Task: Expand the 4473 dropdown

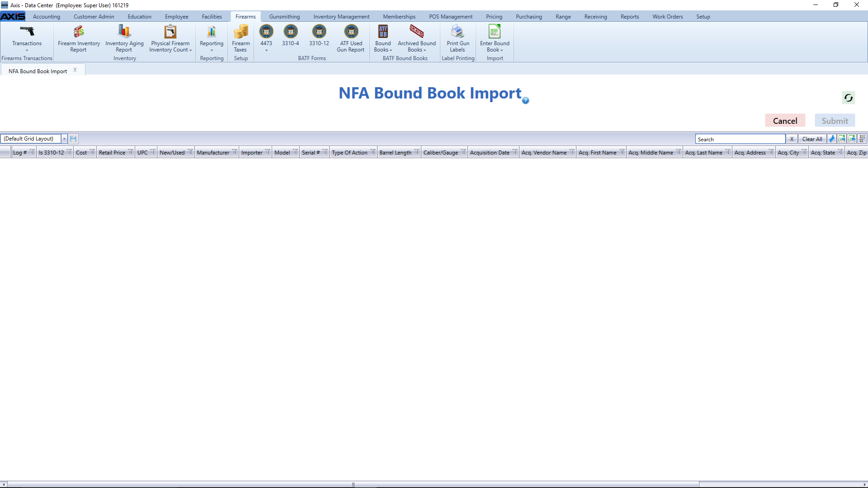Action: [x=266, y=50]
